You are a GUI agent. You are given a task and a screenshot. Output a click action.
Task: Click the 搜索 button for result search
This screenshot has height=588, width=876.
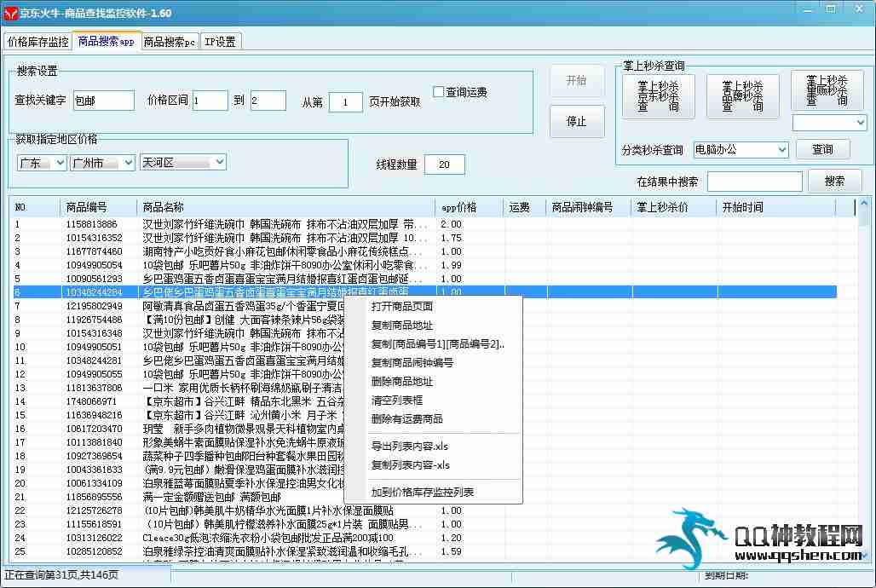tap(834, 182)
